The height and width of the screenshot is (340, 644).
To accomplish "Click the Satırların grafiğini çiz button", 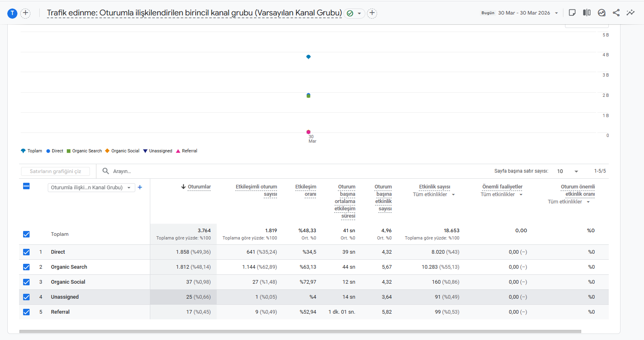I will (55, 171).
